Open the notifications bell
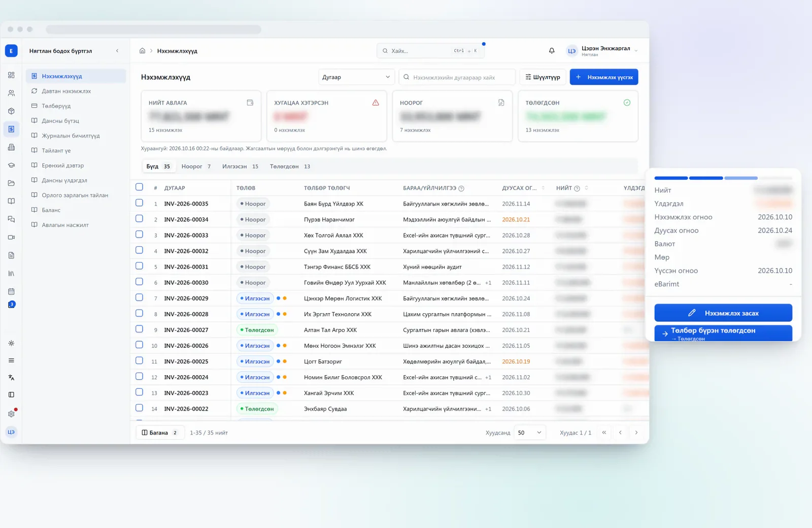The image size is (812, 528). point(552,51)
